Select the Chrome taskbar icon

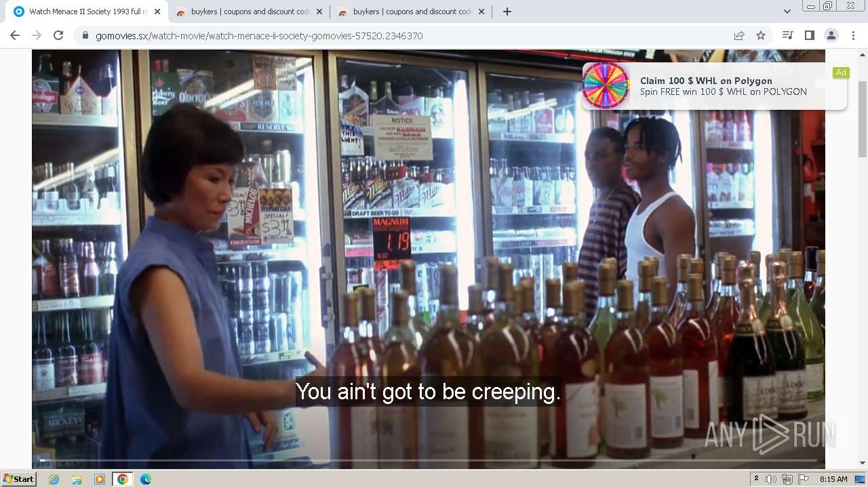[x=123, y=479]
